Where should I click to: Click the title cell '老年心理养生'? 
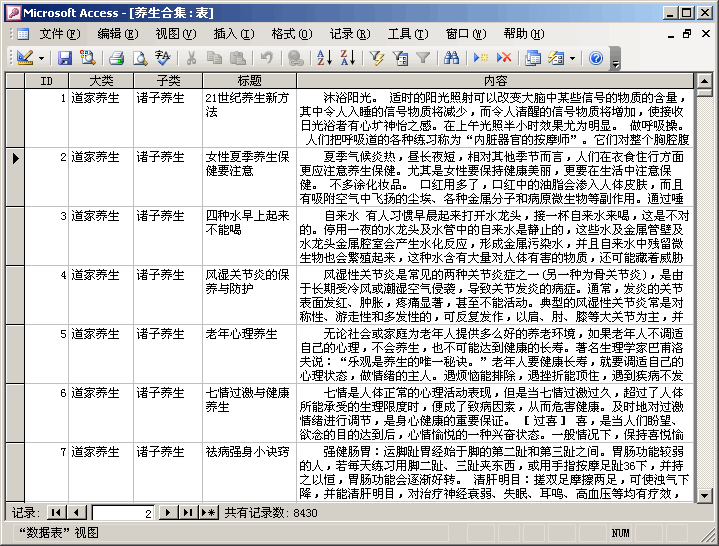[249, 354]
